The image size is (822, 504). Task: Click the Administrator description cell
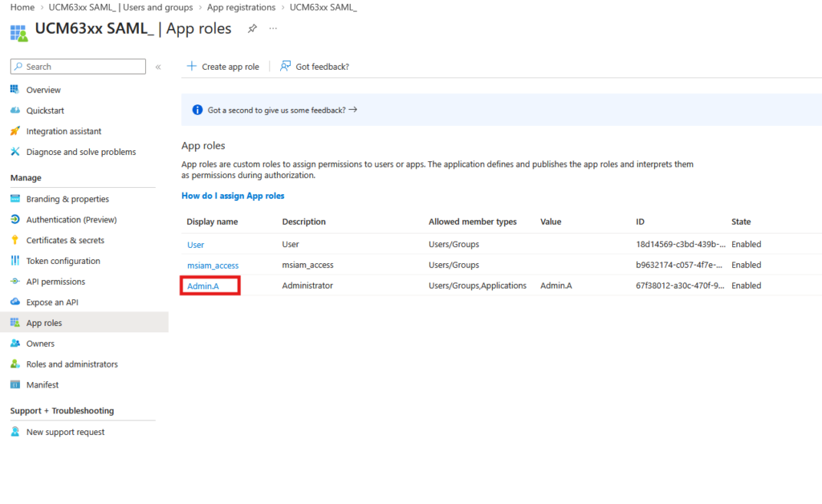307,286
